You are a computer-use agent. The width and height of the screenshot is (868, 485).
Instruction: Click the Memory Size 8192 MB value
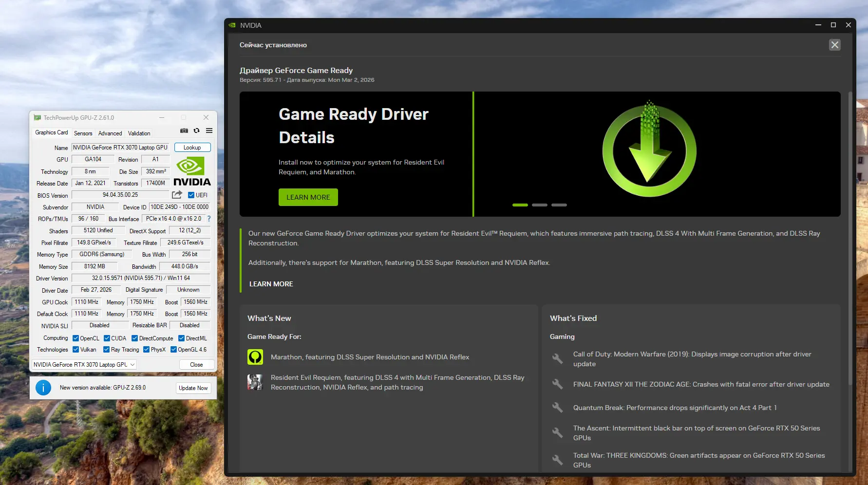[x=94, y=266]
